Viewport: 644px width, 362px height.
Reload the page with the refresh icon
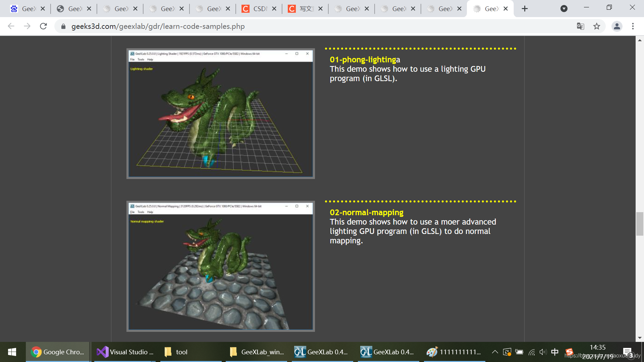coord(43,26)
